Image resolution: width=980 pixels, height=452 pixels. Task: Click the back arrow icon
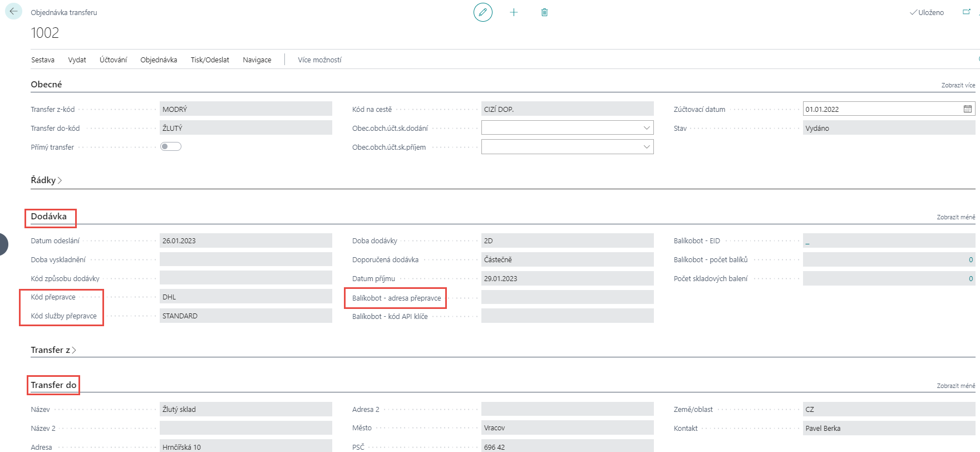tap(13, 12)
